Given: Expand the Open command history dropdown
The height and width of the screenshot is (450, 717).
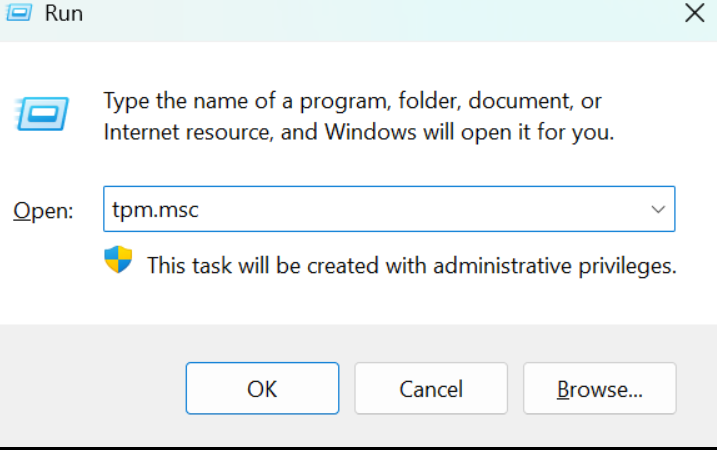Looking at the screenshot, I should pyautogui.click(x=658, y=209).
